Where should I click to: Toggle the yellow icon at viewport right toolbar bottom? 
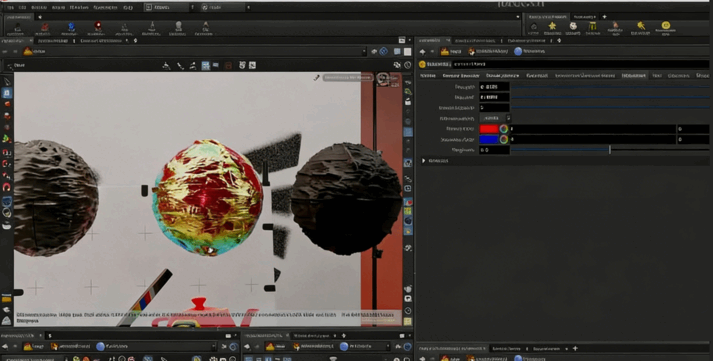tap(408, 321)
